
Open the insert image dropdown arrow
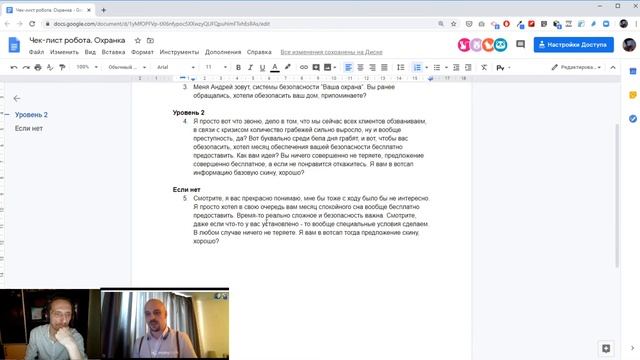click(335, 67)
